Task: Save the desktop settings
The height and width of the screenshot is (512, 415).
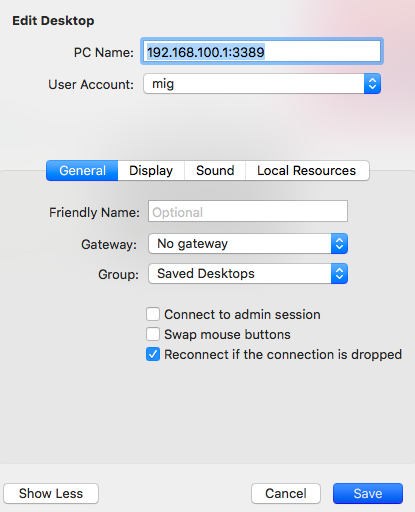Action: click(368, 493)
